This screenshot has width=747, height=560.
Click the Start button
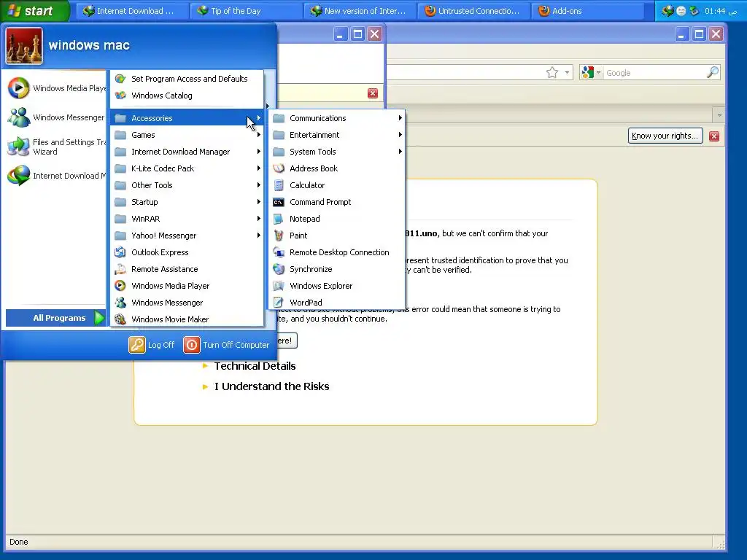point(35,10)
